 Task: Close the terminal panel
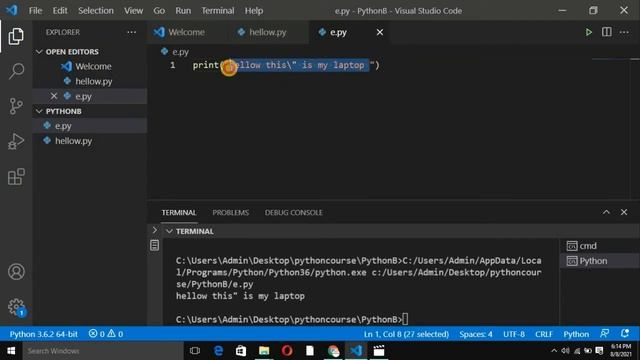click(x=624, y=212)
